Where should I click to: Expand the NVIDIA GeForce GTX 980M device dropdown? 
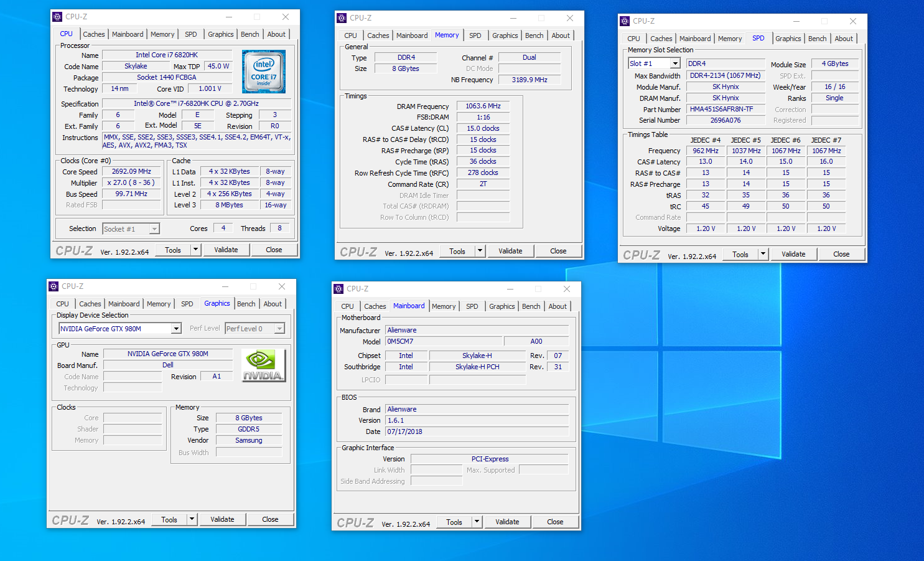176,329
